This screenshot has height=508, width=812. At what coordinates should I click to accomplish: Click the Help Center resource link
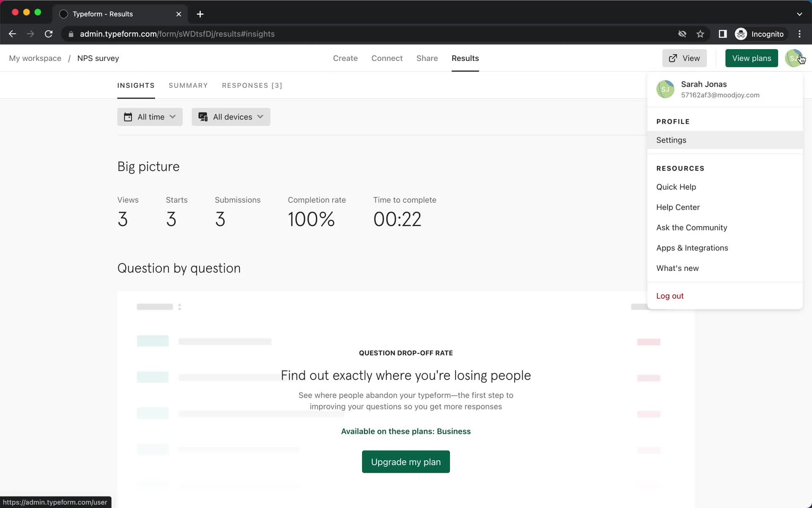[678, 207]
